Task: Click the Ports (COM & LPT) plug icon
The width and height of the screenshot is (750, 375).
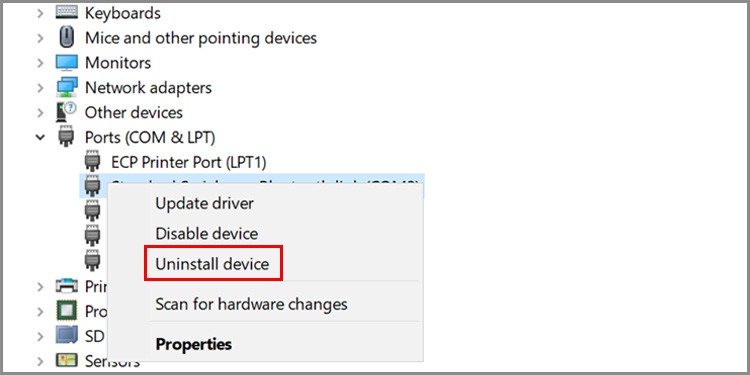Action: pyautogui.click(x=66, y=136)
